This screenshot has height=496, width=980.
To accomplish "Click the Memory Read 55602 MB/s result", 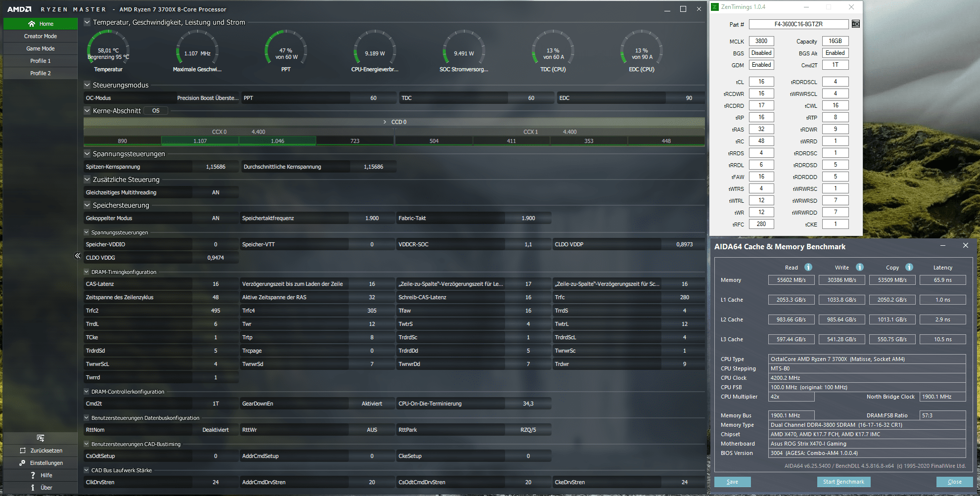I will coord(791,280).
